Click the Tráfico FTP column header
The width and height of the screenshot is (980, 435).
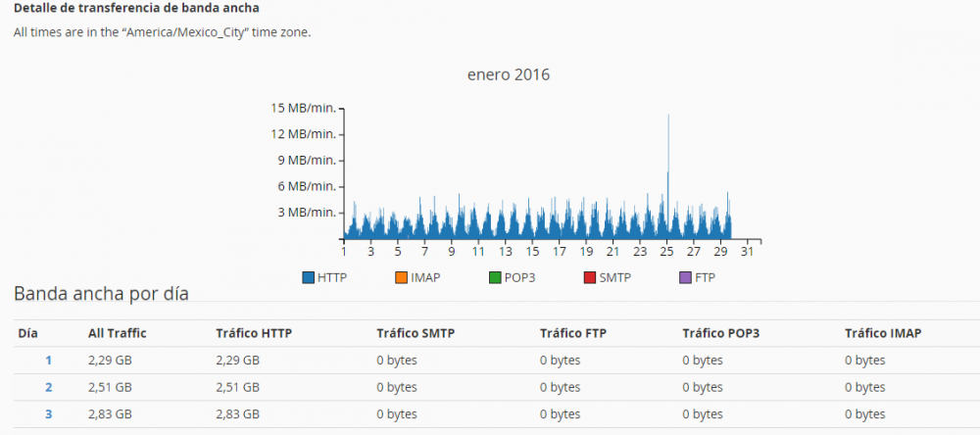tap(574, 333)
